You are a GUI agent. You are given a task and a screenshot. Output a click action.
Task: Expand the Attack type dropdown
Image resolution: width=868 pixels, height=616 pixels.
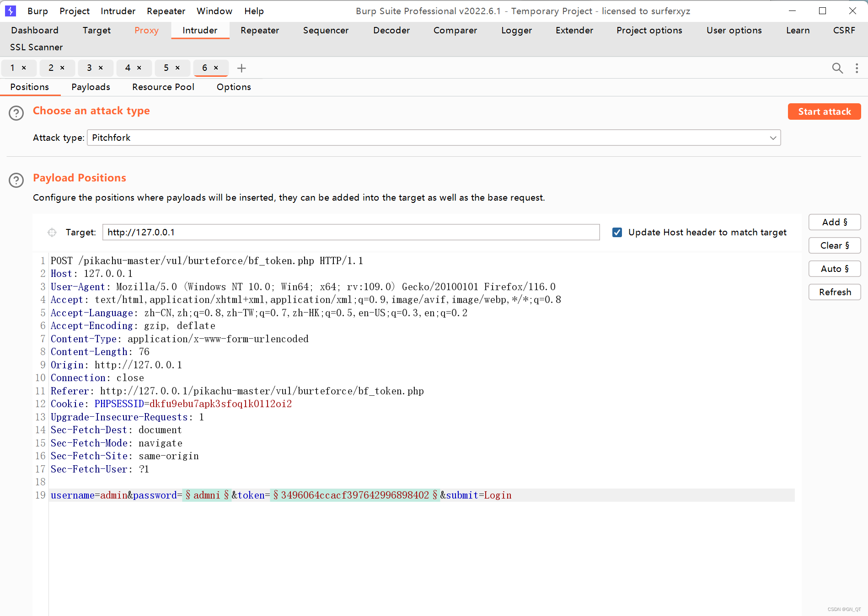pyautogui.click(x=773, y=138)
